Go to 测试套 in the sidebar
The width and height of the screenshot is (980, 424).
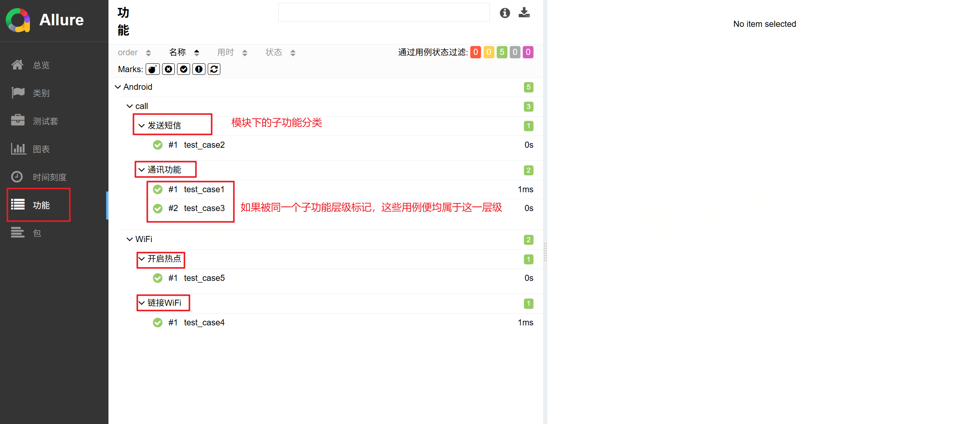[x=45, y=121]
